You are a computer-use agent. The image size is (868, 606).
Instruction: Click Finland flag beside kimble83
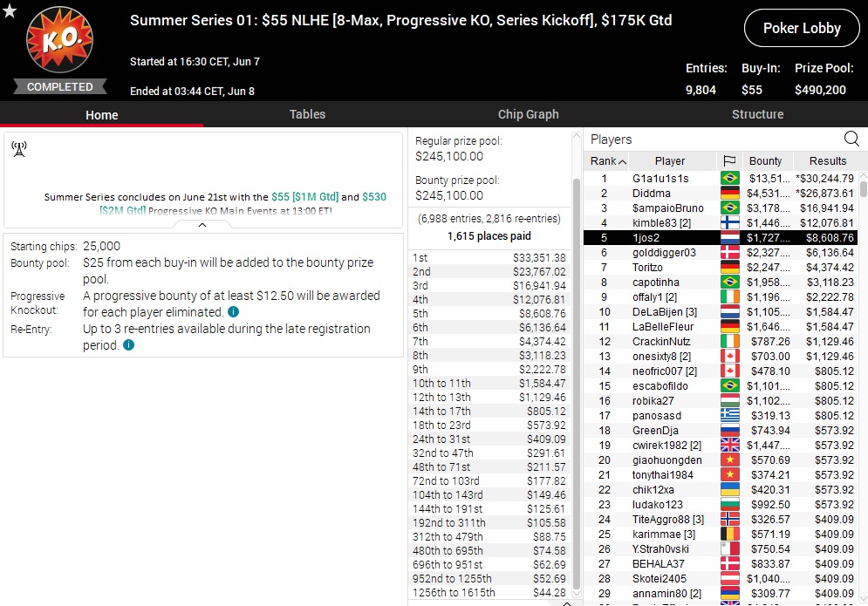[x=729, y=223]
